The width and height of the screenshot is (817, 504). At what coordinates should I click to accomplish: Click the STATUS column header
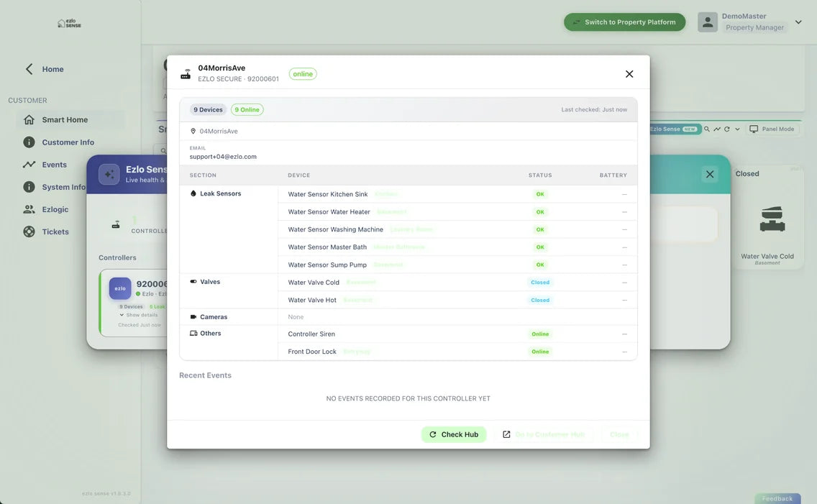(x=540, y=175)
